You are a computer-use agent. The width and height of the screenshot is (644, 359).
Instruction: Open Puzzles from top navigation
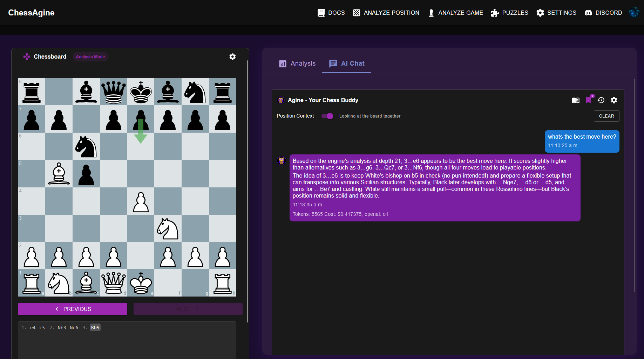(x=509, y=13)
